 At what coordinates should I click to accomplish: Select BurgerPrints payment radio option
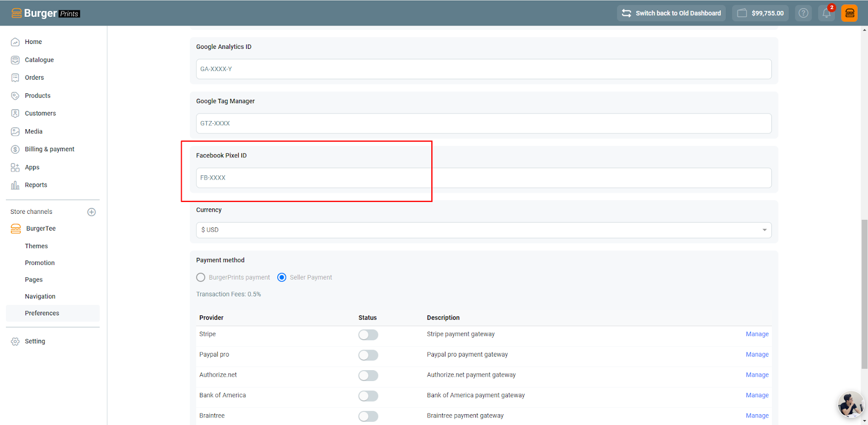click(x=201, y=277)
